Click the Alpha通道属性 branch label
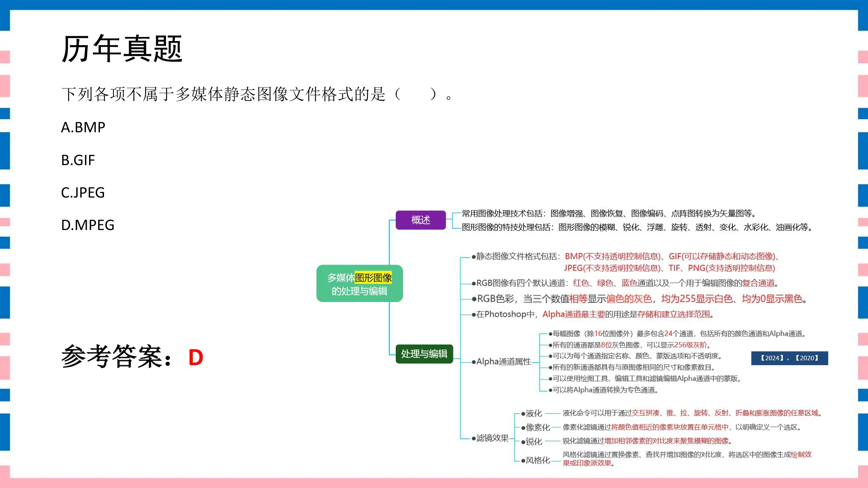Image resolution: width=868 pixels, height=488 pixels. coord(501,361)
